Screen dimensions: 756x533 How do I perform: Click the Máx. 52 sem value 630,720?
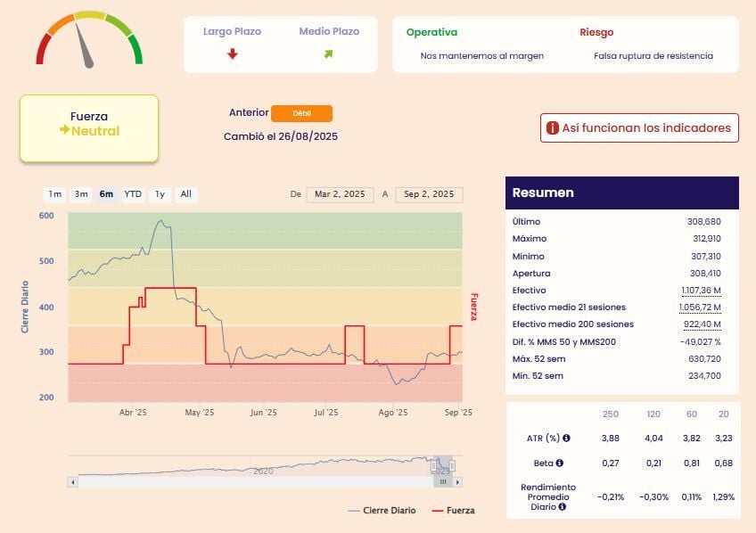pyautogui.click(x=704, y=358)
